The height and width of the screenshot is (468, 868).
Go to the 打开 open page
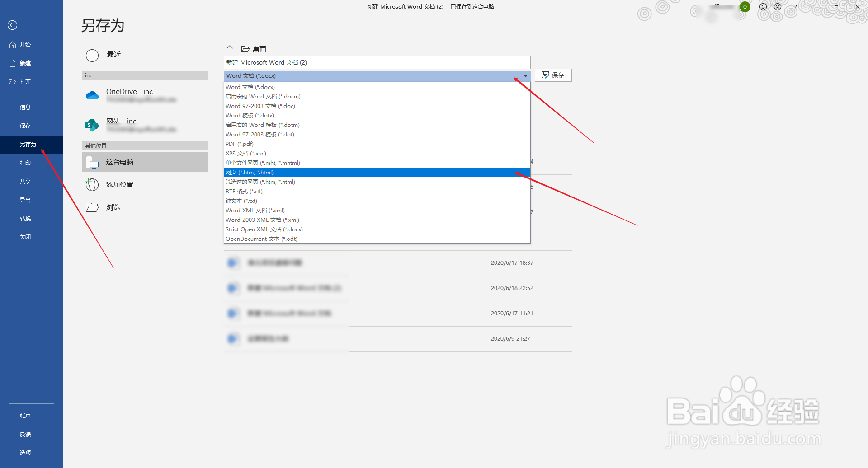[32, 82]
